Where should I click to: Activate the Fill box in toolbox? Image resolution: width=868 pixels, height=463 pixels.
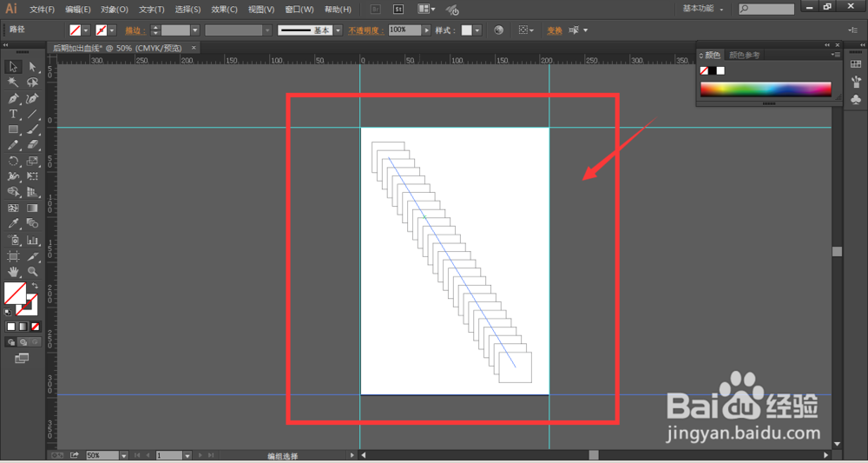(x=15, y=294)
